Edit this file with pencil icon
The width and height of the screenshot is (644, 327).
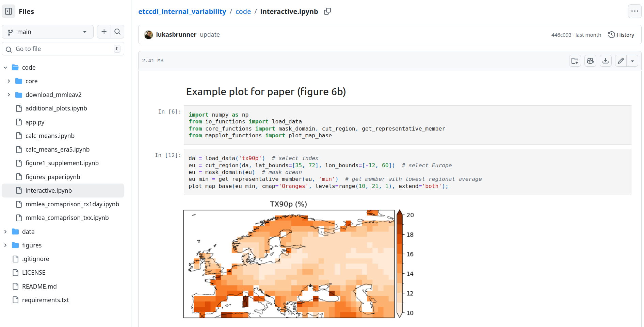pos(621,61)
